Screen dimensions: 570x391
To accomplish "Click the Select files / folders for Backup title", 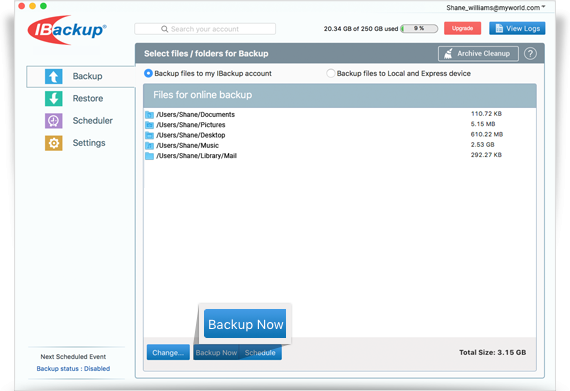I will tap(206, 54).
